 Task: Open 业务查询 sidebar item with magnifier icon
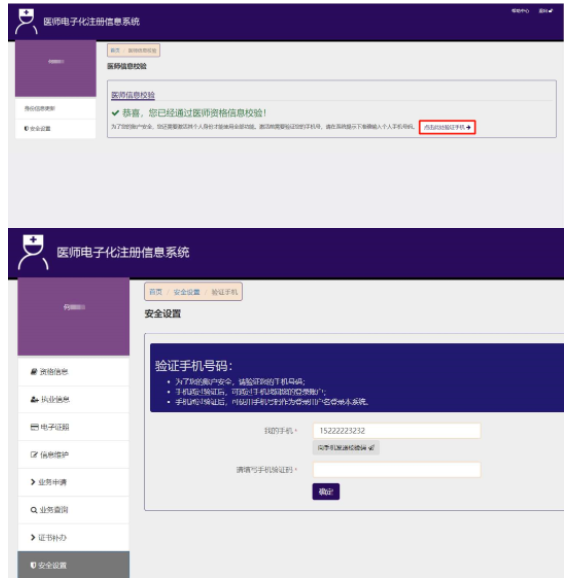(73, 510)
